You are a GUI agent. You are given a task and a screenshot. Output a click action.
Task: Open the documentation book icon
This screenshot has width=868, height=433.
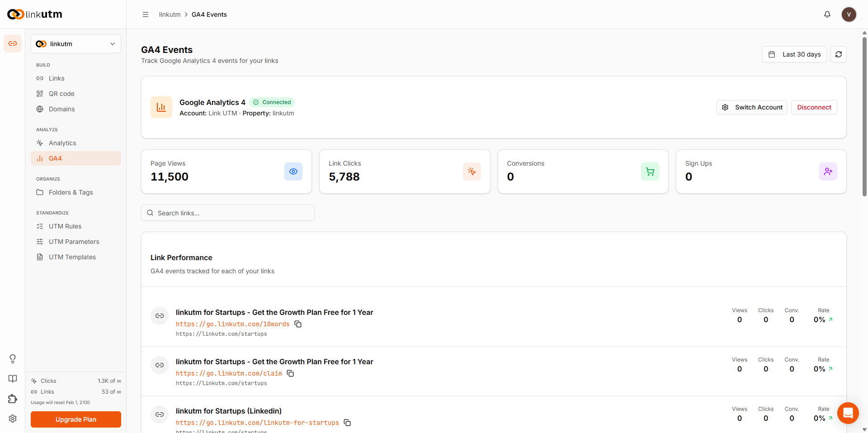point(13,379)
